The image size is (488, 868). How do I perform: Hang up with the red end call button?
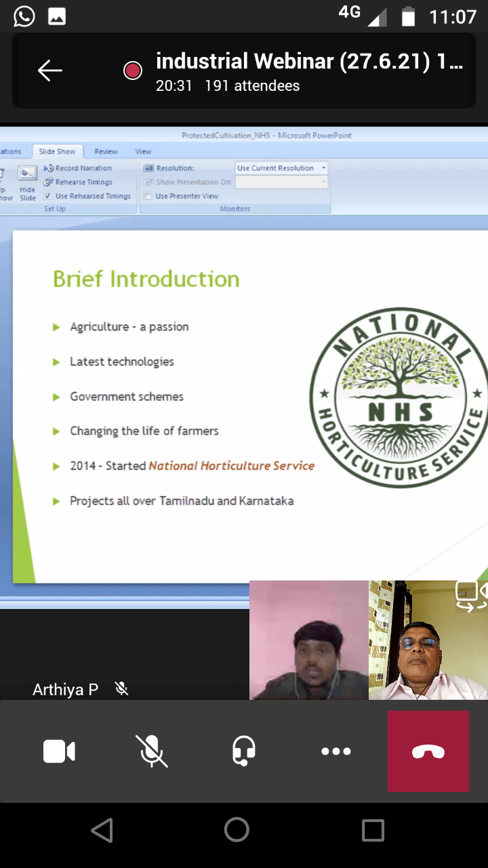[x=428, y=751]
